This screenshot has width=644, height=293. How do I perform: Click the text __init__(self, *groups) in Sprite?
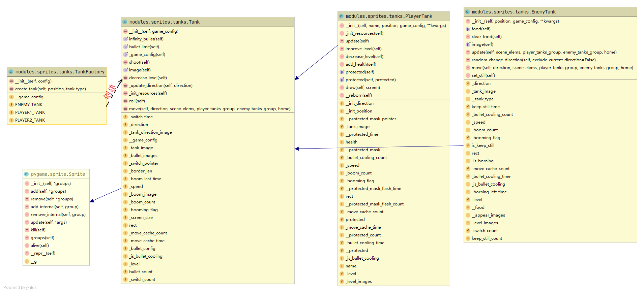(51, 184)
